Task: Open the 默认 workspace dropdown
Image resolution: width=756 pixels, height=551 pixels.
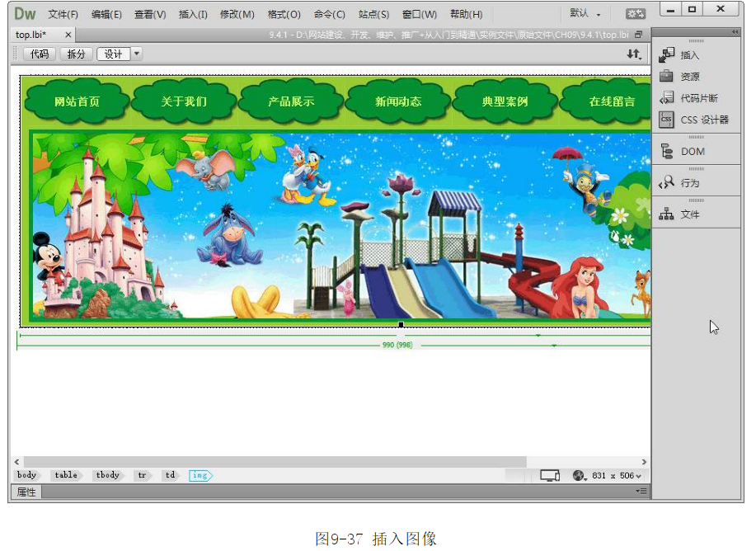Action: click(x=585, y=14)
